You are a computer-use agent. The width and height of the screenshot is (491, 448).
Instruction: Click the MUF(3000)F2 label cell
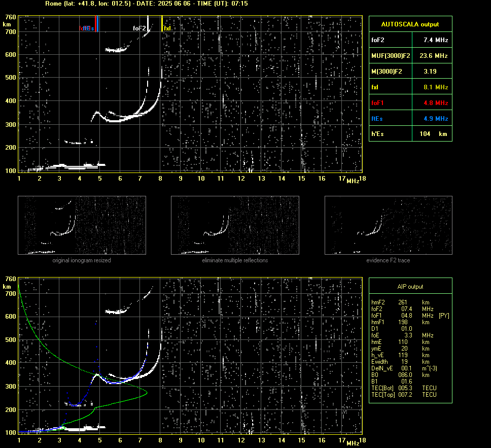(391, 56)
